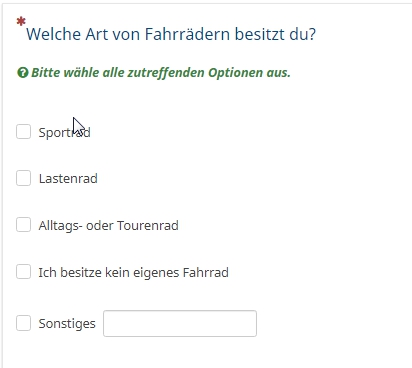Click the red required asterisk marker
Viewport: 412px width, 368px height.
pyautogui.click(x=21, y=22)
